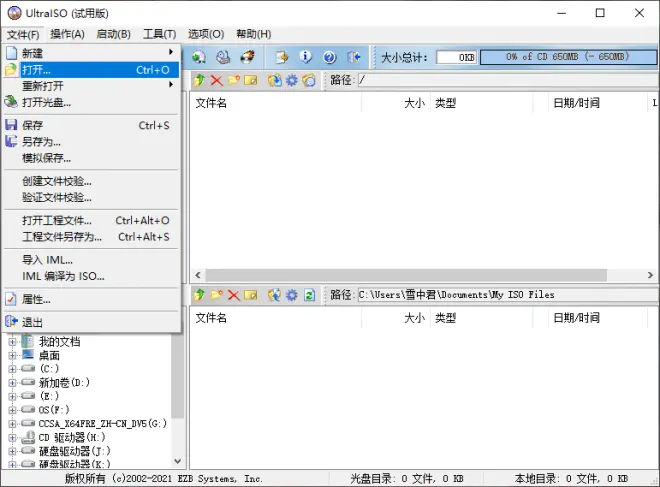660x487 pixels.
Task: Open the 重新打开 submenu entry
Action: coord(91,86)
